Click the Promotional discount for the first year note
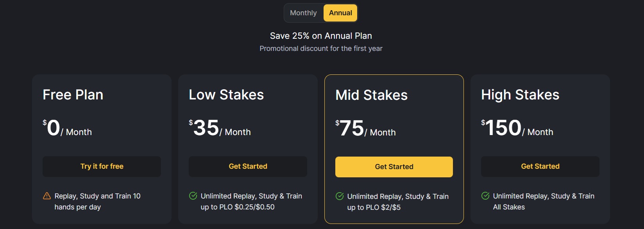 (321, 49)
